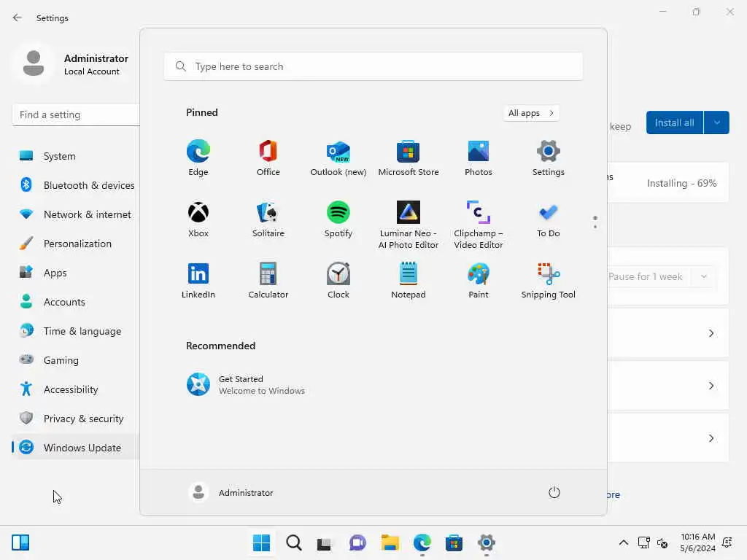Open Settings from pinned apps
This screenshot has height=560, width=747.
(x=549, y=158)
